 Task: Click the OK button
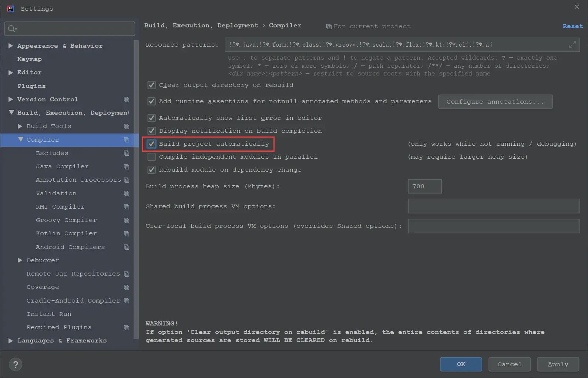point(461,364)
